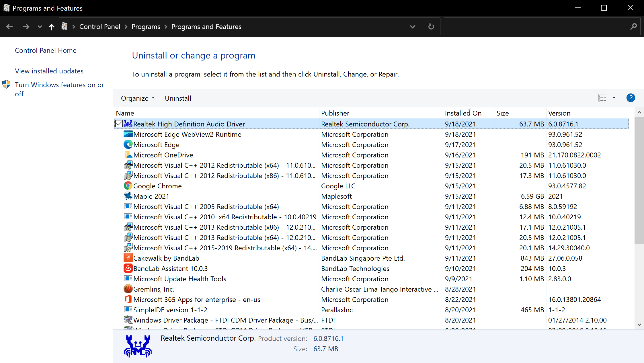Screen dimensions: 644x363
Task: Expand the view options dropdown arrow
Action: tap(614, 98)
